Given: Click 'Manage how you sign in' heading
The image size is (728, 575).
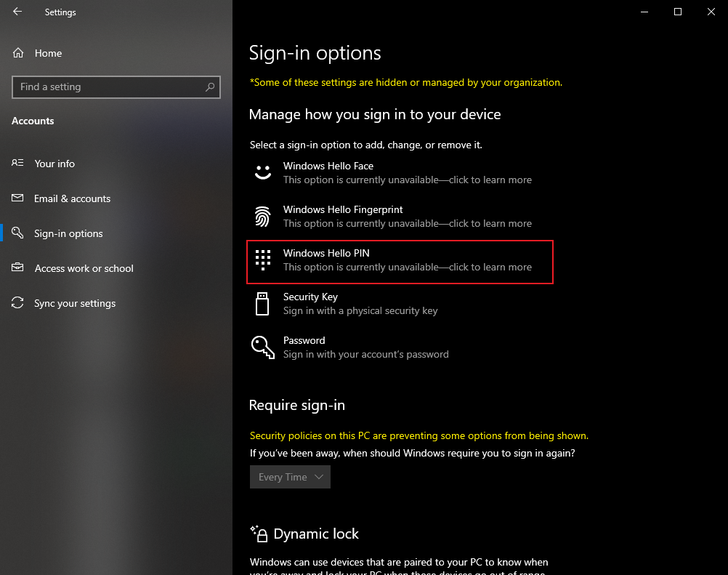Looking at the screenshot, I should [375, 114].
